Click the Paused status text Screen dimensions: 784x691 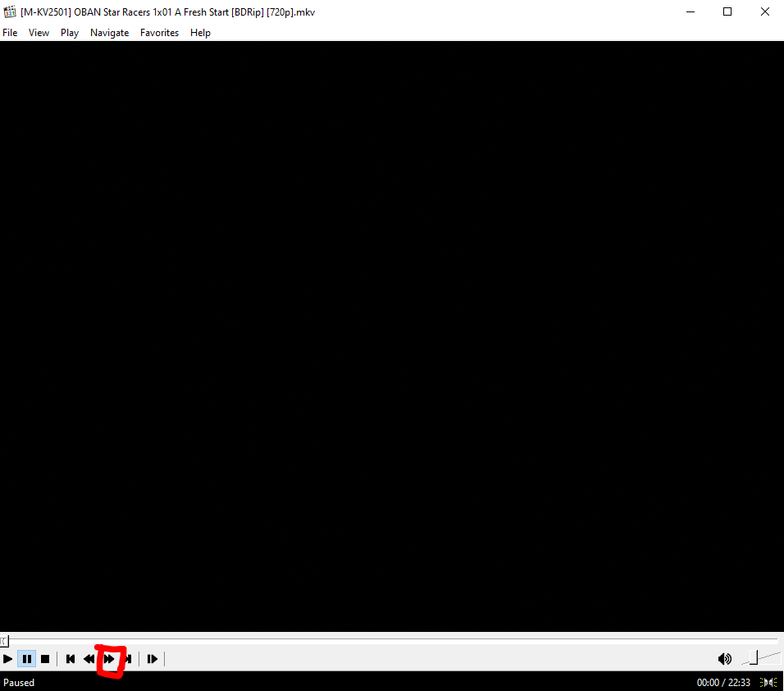19,683
